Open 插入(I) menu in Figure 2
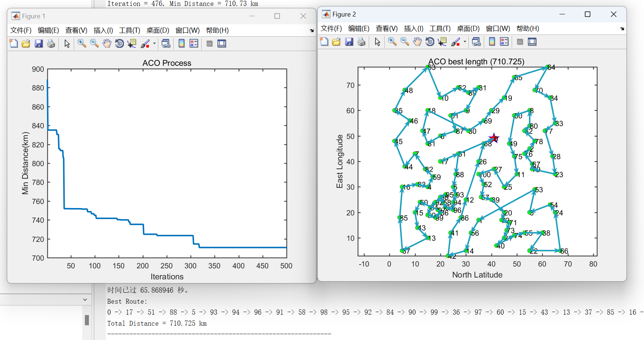Image resolution: width=644 pixels, height=340 pixels. (413, 29)
